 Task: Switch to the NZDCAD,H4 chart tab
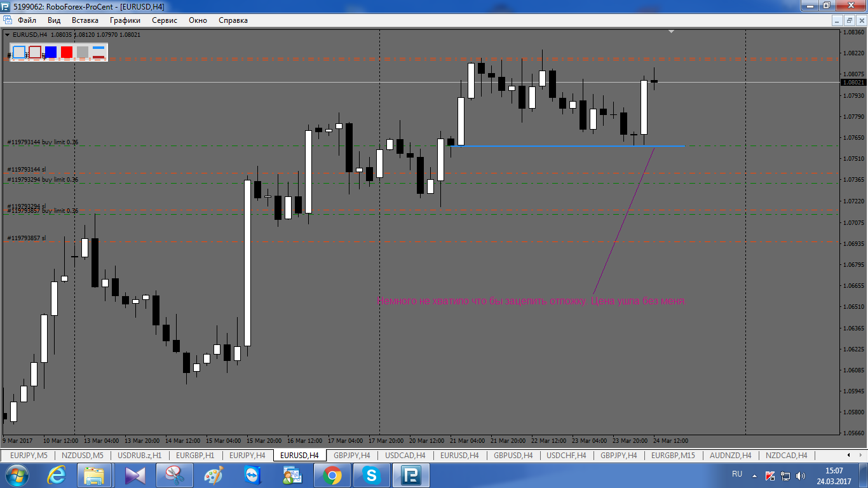click(786, 456)
